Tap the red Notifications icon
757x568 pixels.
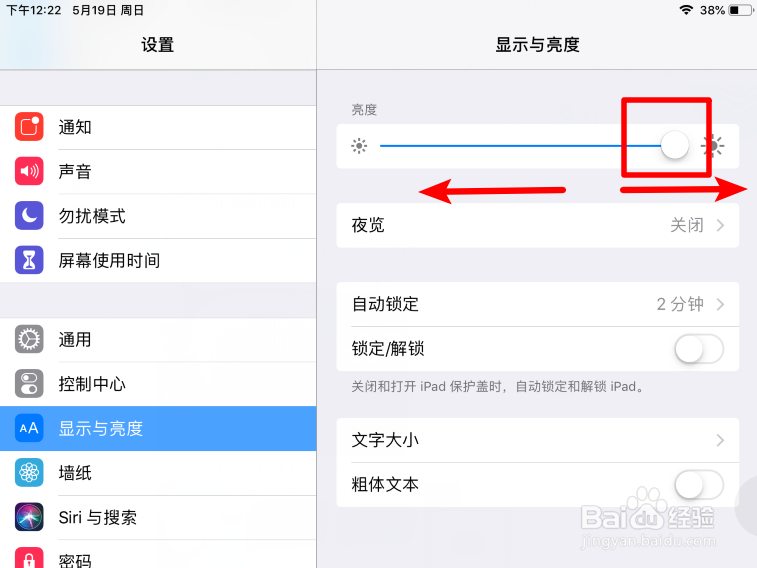click(x=29, y=127)
